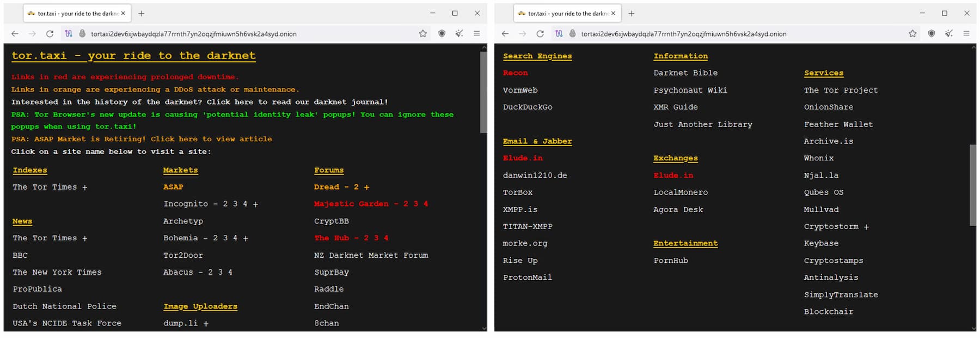Click plus sign next to Cryptostorm
This screenshot has height=338, width=980.
(x=866, y=227)
